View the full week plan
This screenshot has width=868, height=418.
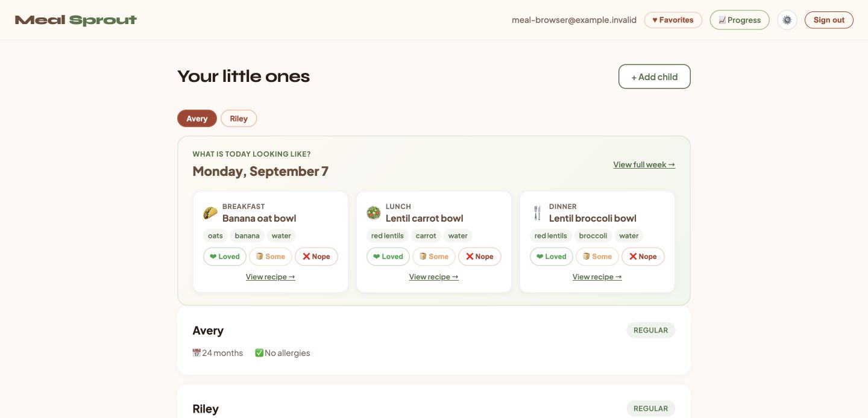[644, 164]
